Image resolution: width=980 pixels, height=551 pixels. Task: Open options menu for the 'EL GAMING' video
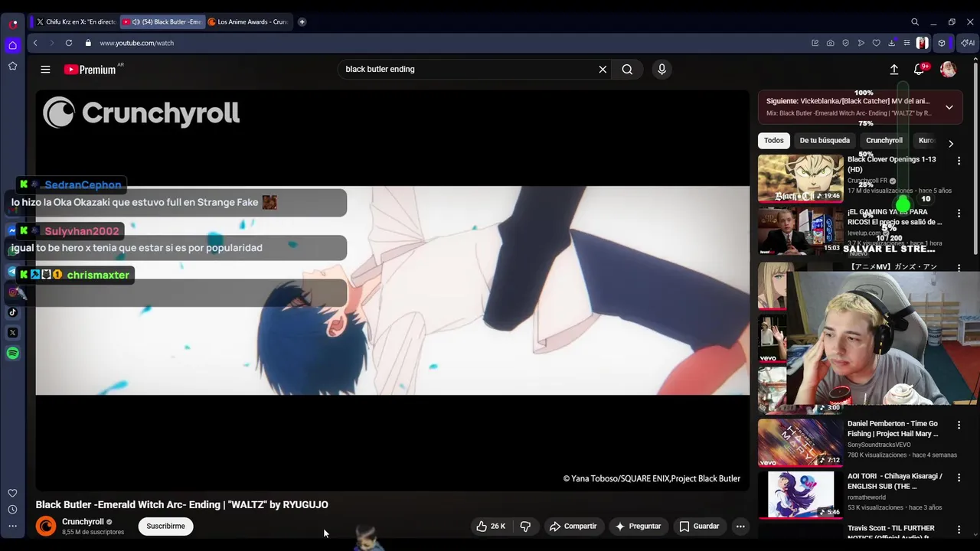pyautogui.click(x=959, y=214)
